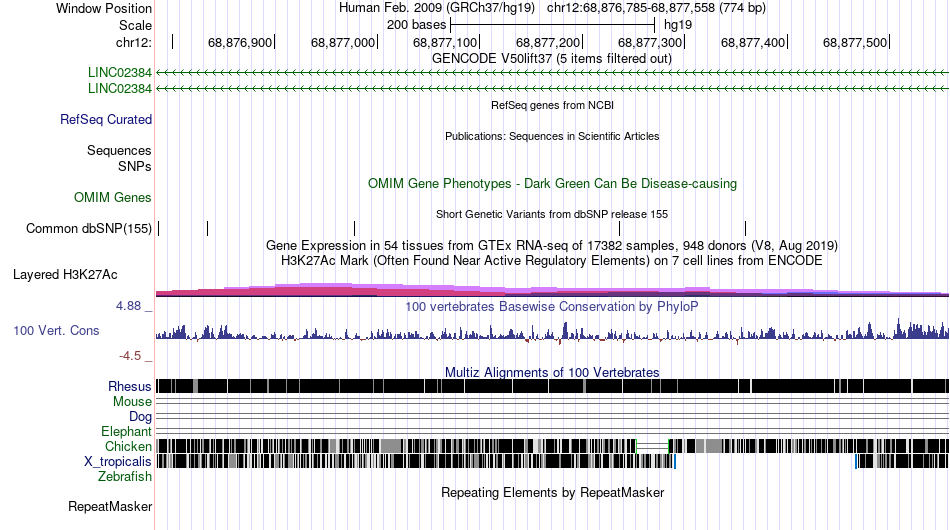The height and width of the screenshot is (530, 950).
Task: Click the 68,877,100 coordinate on the ruler
Action: 445,42
